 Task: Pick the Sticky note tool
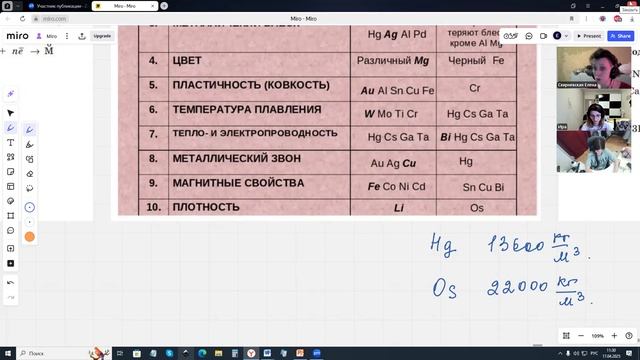coord(11,172)
